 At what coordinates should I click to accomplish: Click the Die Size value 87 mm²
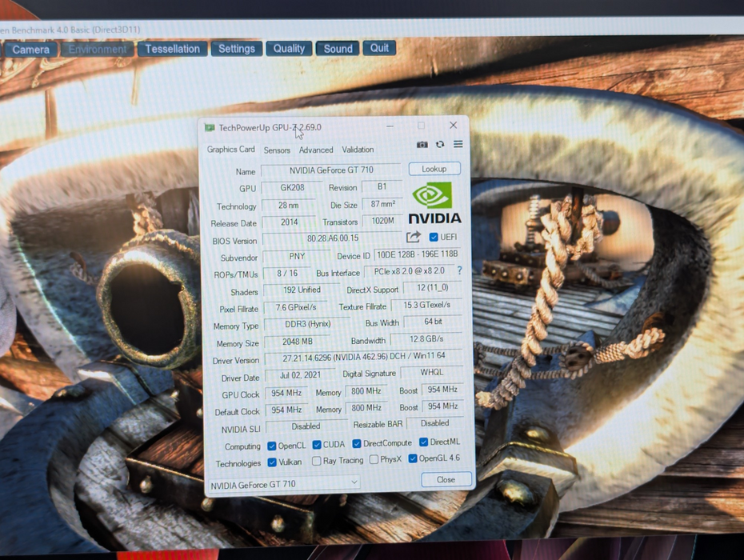(x=382, y=204)
